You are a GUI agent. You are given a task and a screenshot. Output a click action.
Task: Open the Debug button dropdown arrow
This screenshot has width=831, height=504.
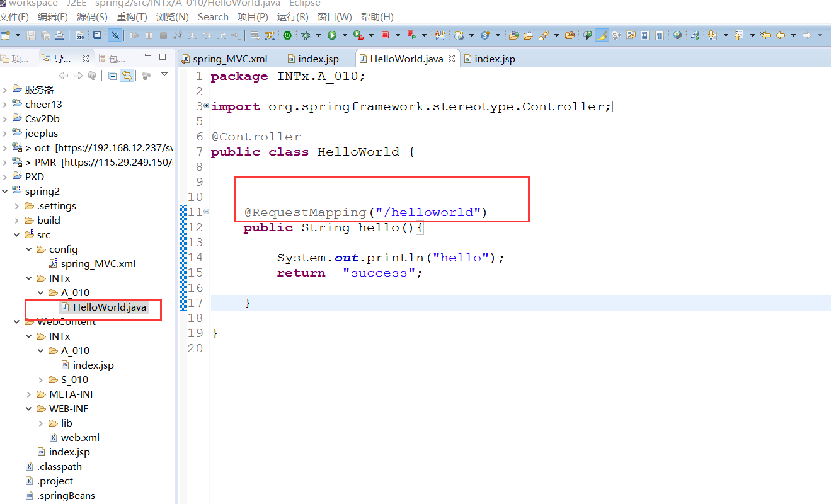318,35
